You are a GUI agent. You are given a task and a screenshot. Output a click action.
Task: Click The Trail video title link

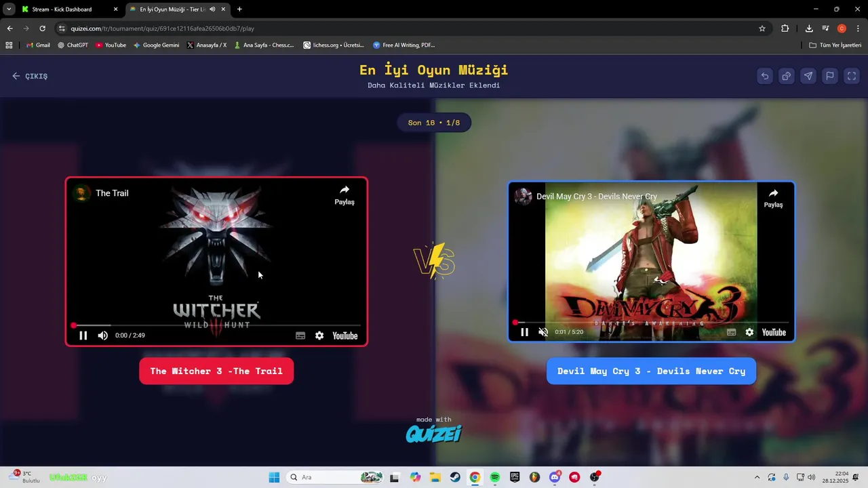click(112, 193)
